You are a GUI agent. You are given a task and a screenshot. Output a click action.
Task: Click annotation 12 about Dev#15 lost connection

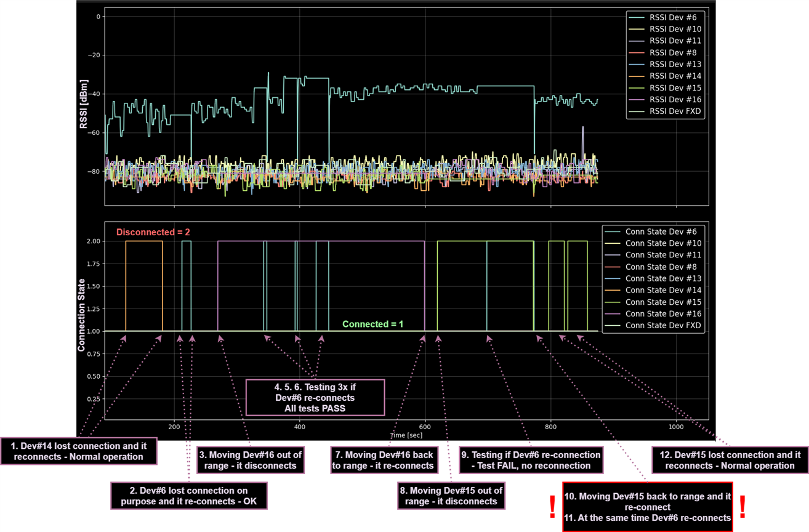click(730, 460)
